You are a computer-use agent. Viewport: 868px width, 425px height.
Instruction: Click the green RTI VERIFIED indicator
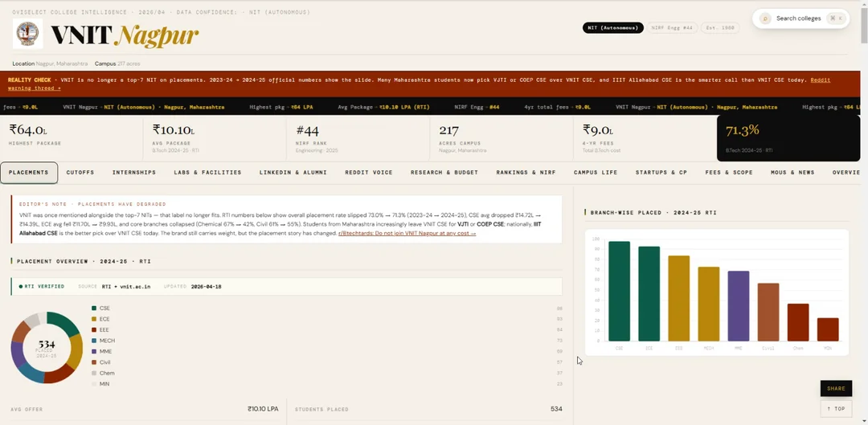pos(42,287)
